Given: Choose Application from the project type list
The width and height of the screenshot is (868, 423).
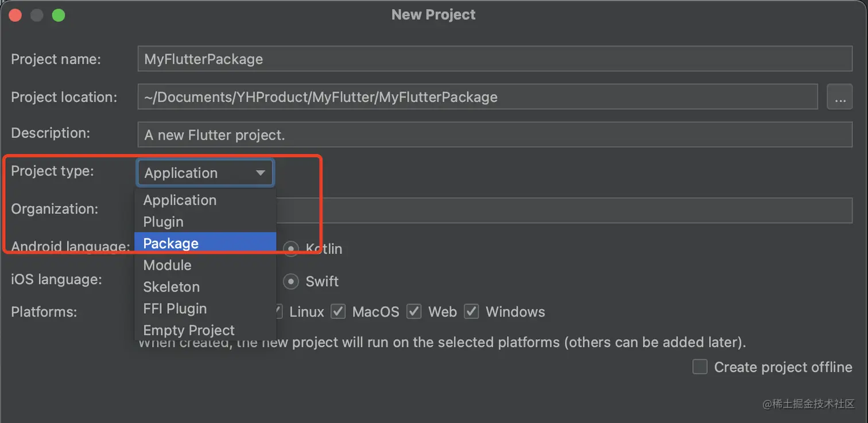Looking at the screenshot, I should (x=180, y=200).
